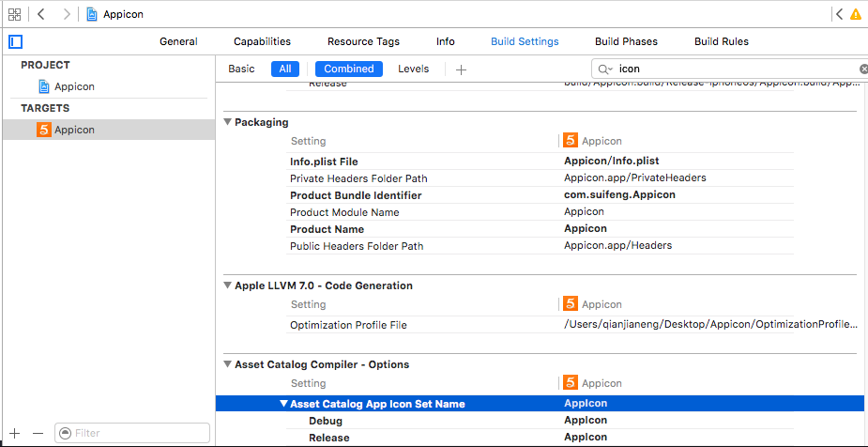Open the related items grid icon
Screen dimensions: 868x447
click(x=14, y=14)
